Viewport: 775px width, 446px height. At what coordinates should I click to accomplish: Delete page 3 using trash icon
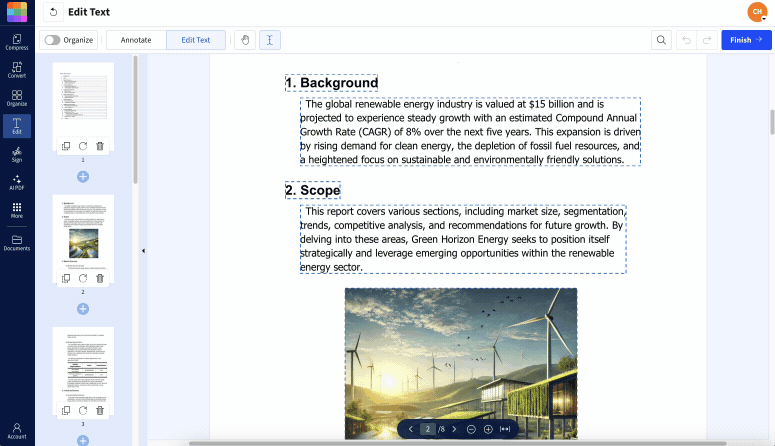[100, 410]
